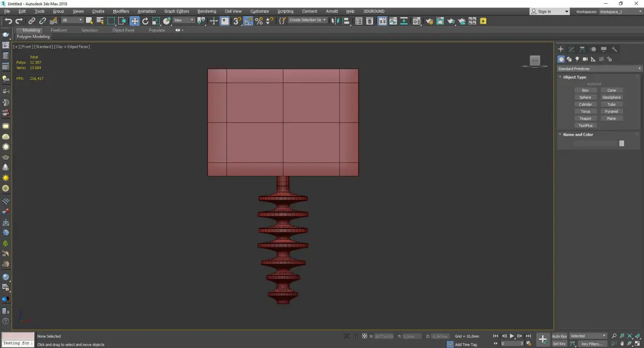644x348 pixels.
Task: Open the Create Selection Set dropdown
Action: point(308,20)
